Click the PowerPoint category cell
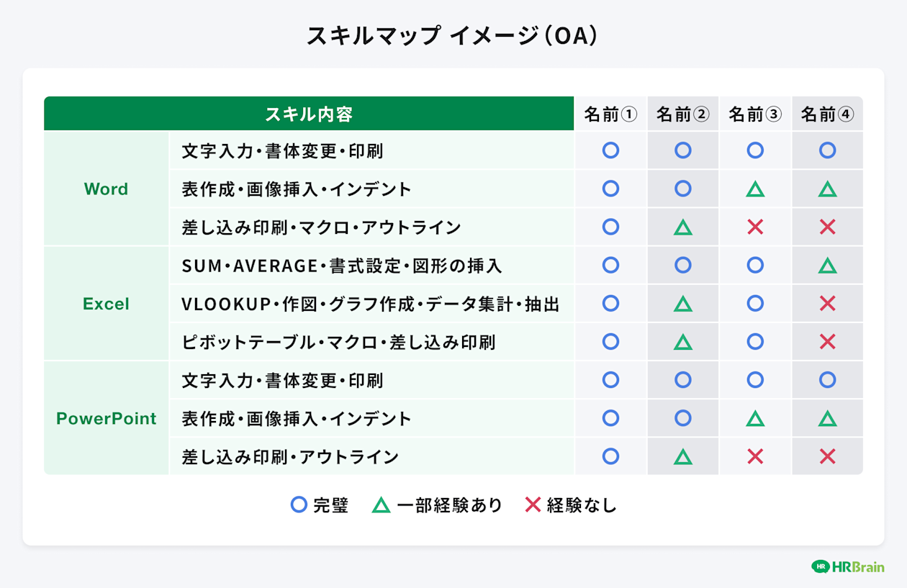Screen dimensions: 907x588 (x=107, y=418)
